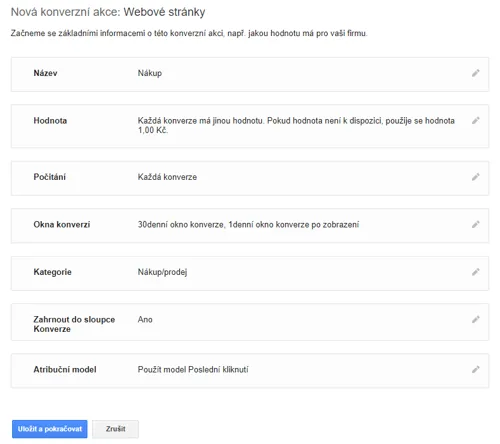Select the Nákup name value text
Viewport: 500px width, 444px height.
150,73
